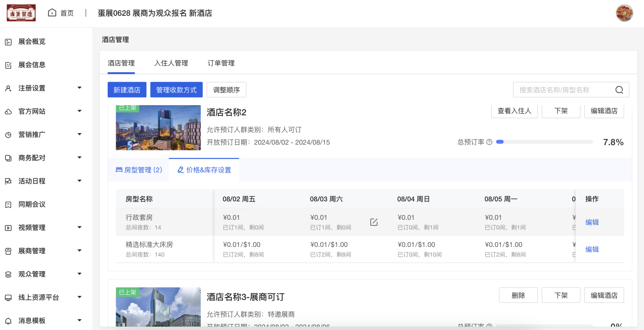Open the 房型管理 (2) tab
The image size is (644, 330).
[139, 170]
